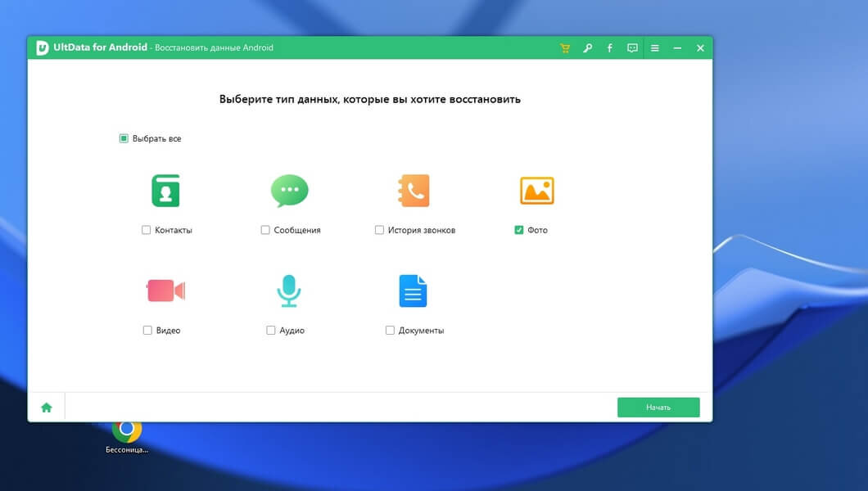Click the Фото label text
This screenshot has height=491, width=868.
(537, 230)
